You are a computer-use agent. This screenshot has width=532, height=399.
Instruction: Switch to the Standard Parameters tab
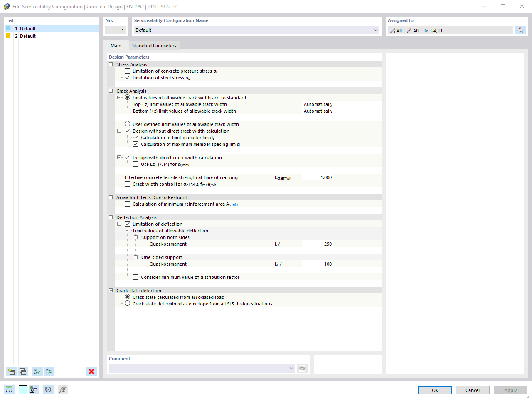pyautogui.click(x=154, y=45)
